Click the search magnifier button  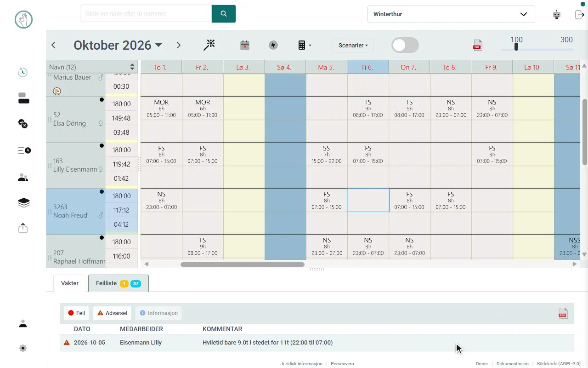click(224, 14)
